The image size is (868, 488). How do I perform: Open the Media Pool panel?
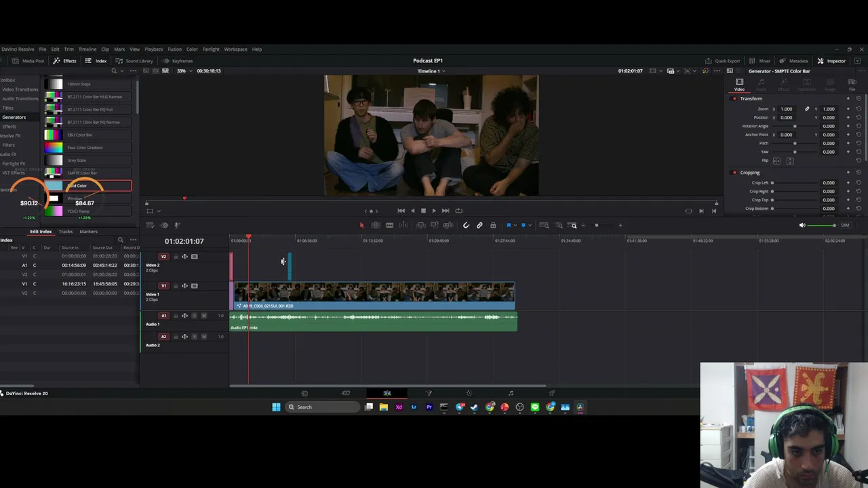(x=28, y=61)
